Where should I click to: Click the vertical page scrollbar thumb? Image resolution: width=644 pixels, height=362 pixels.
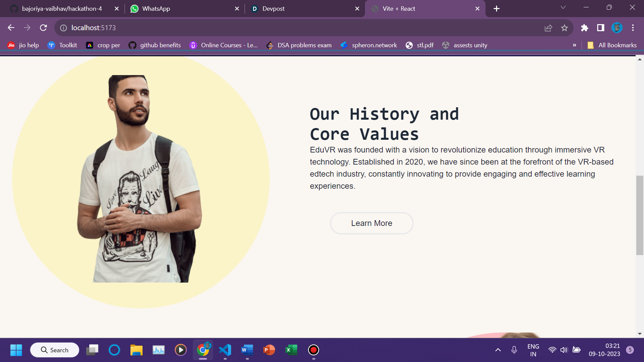point(640,215)
